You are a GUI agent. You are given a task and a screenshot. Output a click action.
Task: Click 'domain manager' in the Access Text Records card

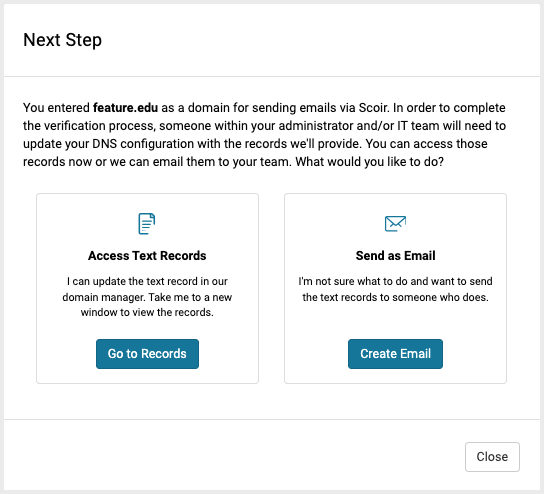[x=104, y=297]
